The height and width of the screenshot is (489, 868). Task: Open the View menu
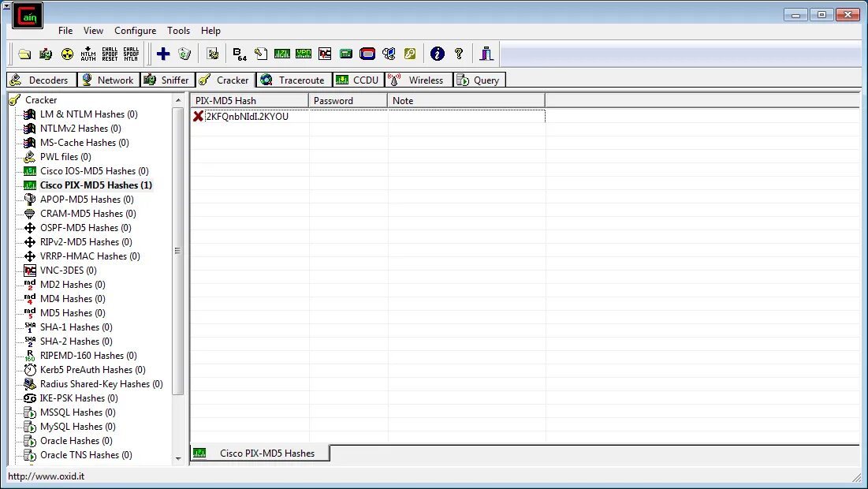(93, 31)
